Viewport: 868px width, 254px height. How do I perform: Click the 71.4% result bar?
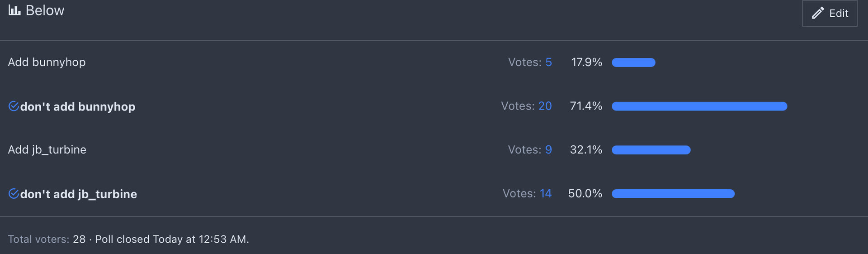point(699,106)
